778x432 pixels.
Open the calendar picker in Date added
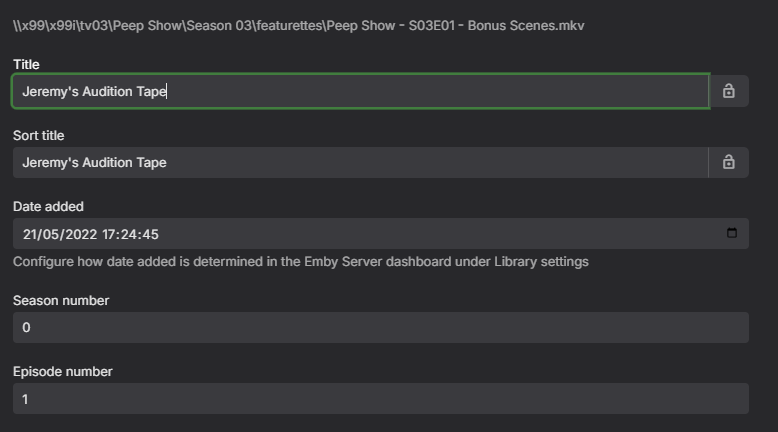(x=731, y=234)
